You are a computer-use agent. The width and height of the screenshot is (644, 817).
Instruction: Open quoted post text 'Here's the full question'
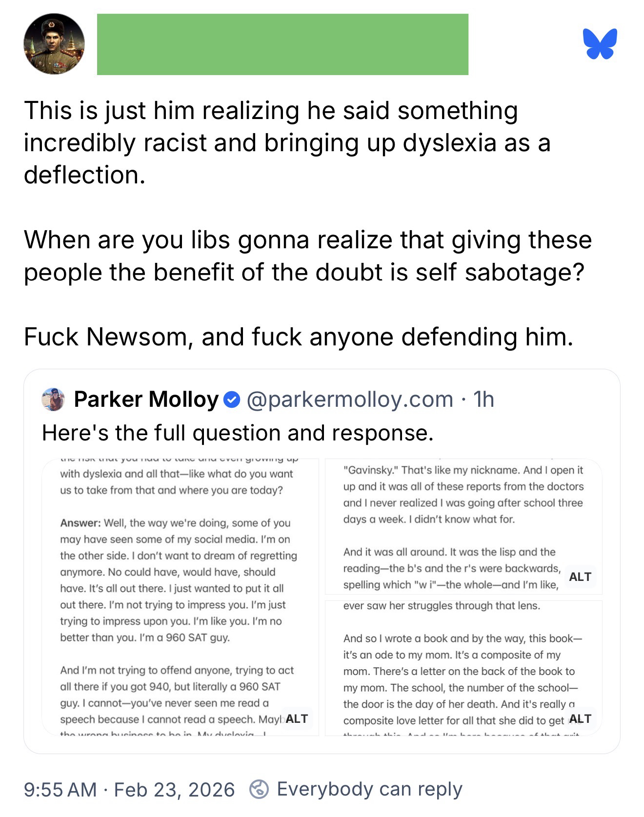coord(238,433)
